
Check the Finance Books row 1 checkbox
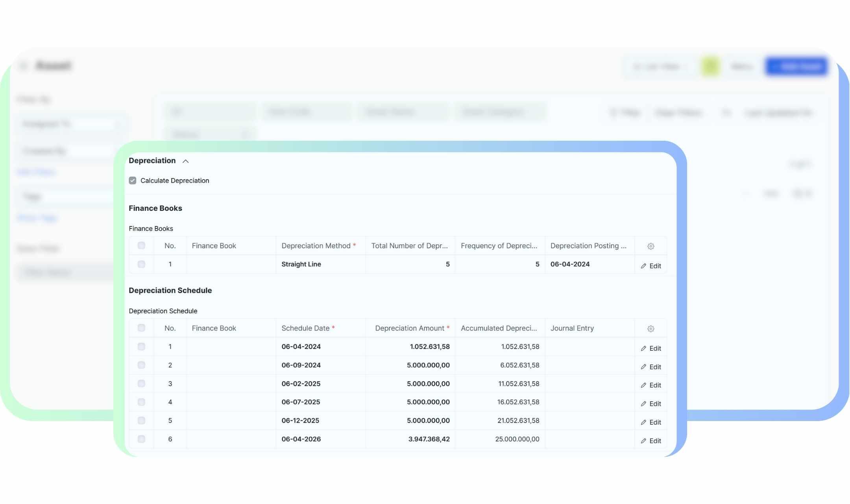pos(141,264)
